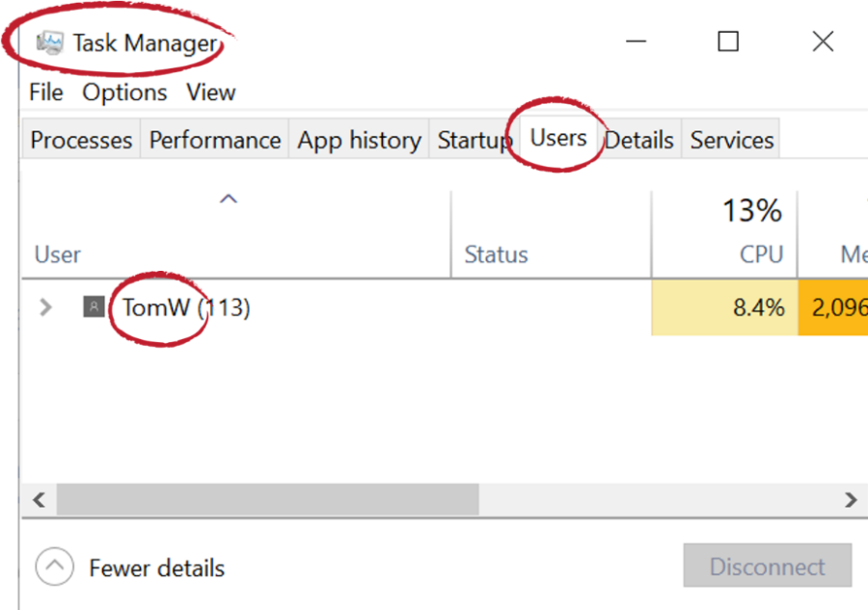Switch to the Details tab

tap(638, 140)
